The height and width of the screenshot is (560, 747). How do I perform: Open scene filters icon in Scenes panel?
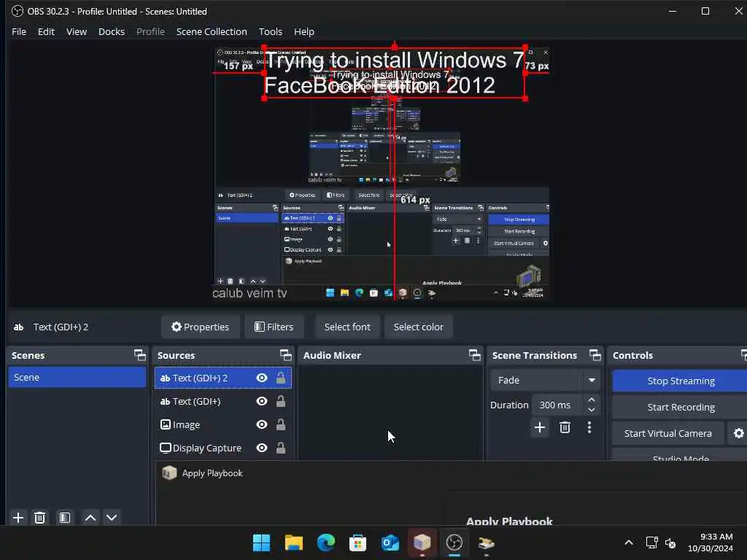(65, 518)
